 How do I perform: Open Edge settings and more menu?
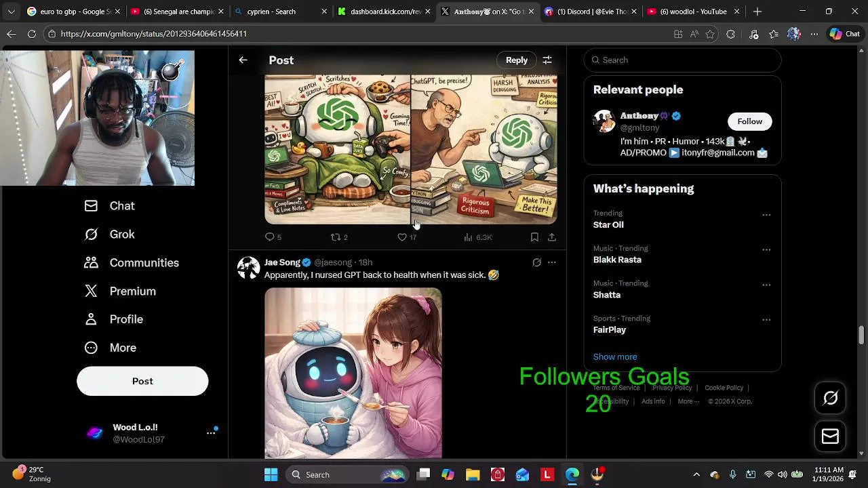814,34
